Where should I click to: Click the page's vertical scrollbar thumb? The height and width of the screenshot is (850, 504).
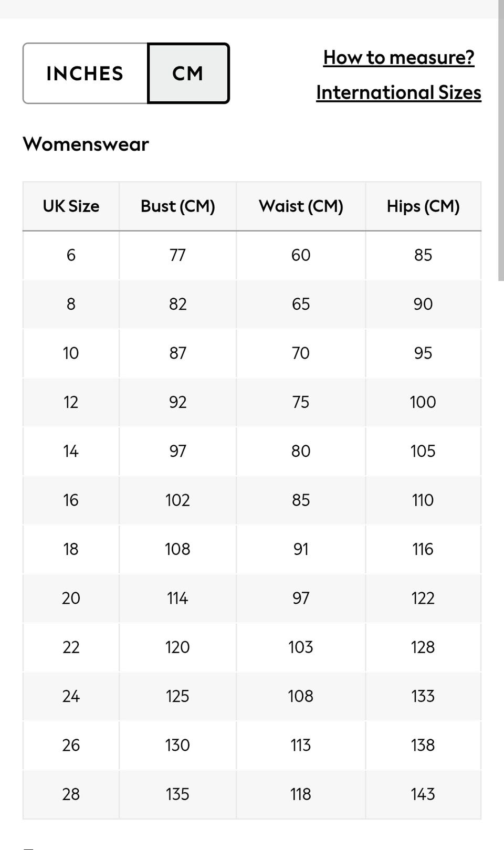pyautogui.click(x=501, y=142)
